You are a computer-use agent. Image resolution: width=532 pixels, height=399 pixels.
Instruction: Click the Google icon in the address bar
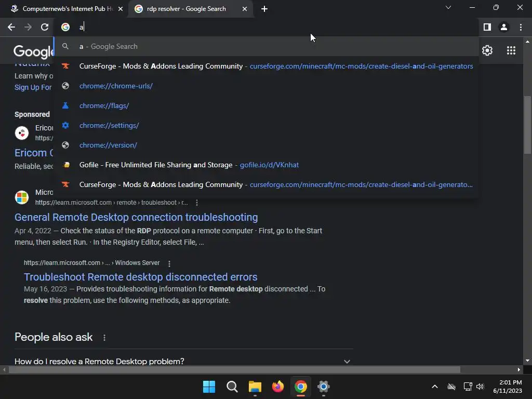tap(65, 27)
